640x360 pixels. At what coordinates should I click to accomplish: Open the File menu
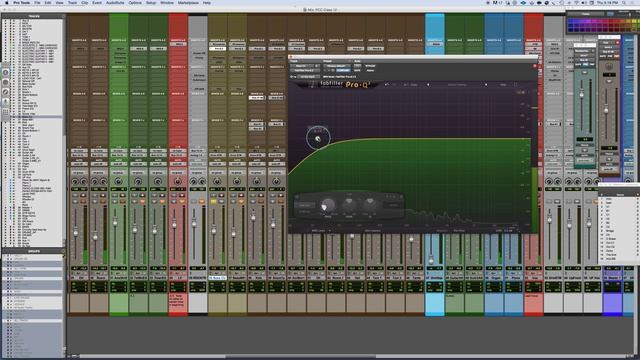coord(37,3)
